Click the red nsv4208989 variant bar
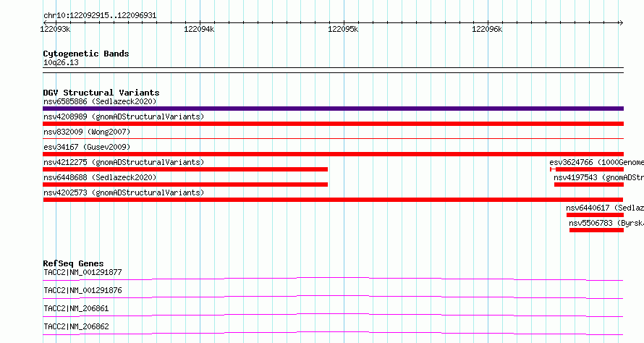The image size is (644, 343). tap(333, 124)
